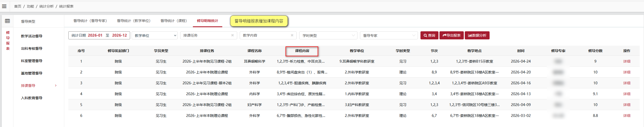
Task: Open 详细 link for row 2
Action: [x=627, y=72]
